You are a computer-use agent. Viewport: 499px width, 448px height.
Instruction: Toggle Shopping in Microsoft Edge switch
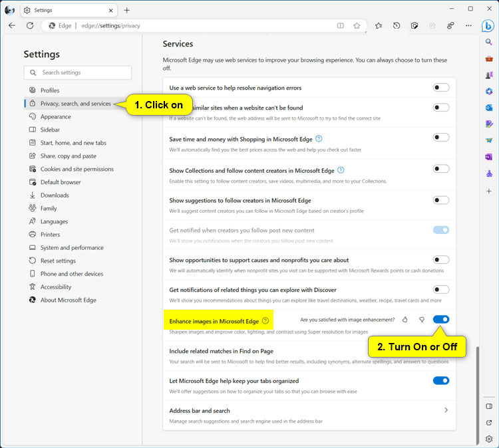440,138
